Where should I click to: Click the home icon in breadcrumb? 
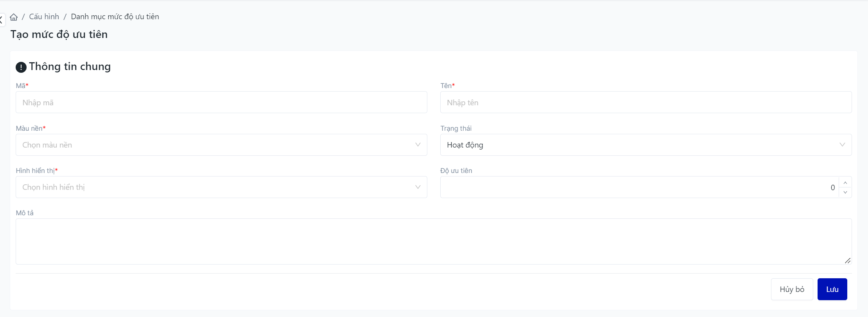click(14, 17)
